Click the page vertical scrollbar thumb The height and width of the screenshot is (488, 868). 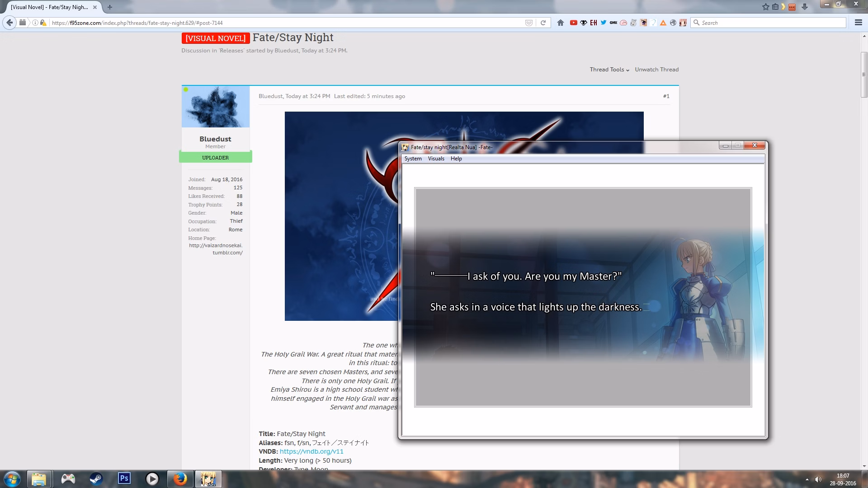864,75
